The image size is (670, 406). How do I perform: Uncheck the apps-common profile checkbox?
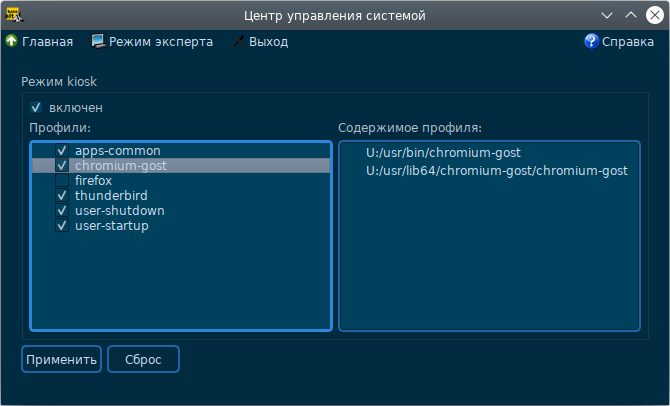tap(62, 150)
